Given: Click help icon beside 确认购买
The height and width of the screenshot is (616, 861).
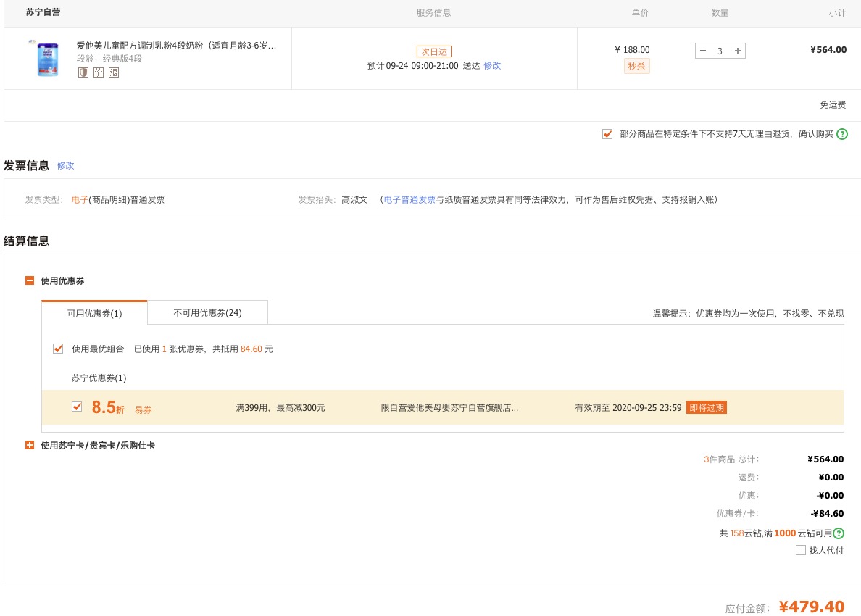Looking at the screenshot, I should click(x=841, y=134).
